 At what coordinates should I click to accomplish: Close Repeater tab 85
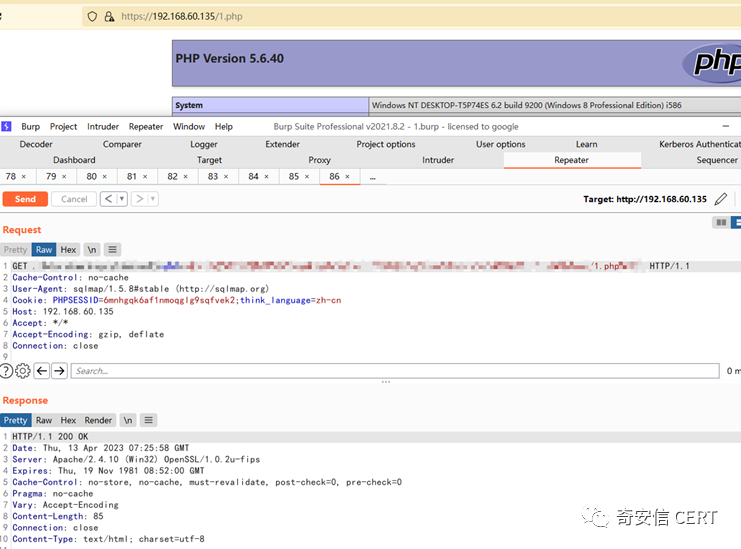(307, 177)
